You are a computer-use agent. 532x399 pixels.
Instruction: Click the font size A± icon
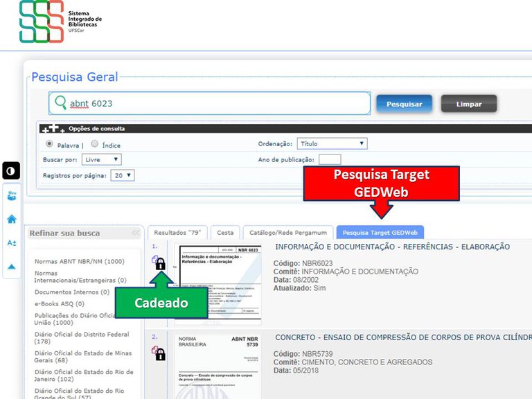[x=12, y=243]
